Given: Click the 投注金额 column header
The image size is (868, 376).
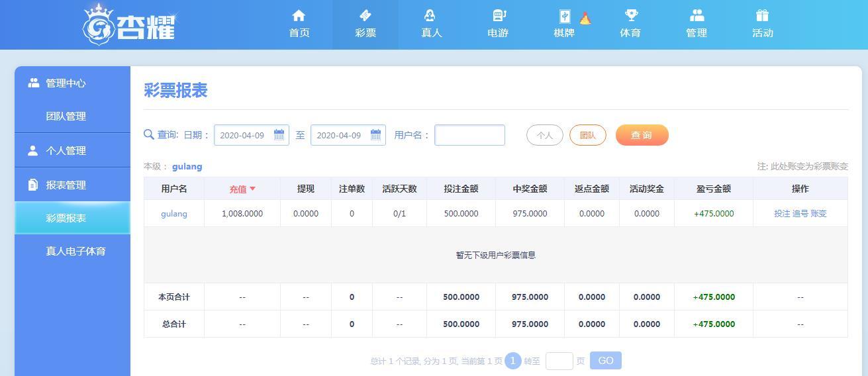Looking at the screenshot, I should pyautogui.click(x=461, y=189).
